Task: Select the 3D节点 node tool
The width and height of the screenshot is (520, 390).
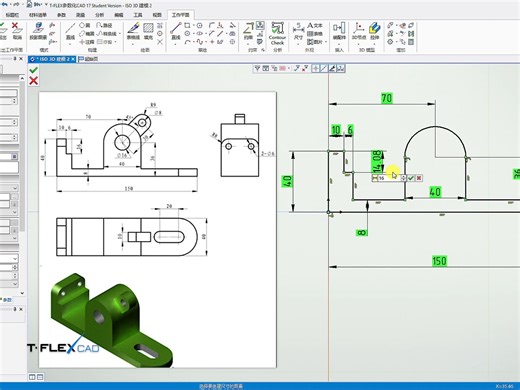Action: point(359,32)
